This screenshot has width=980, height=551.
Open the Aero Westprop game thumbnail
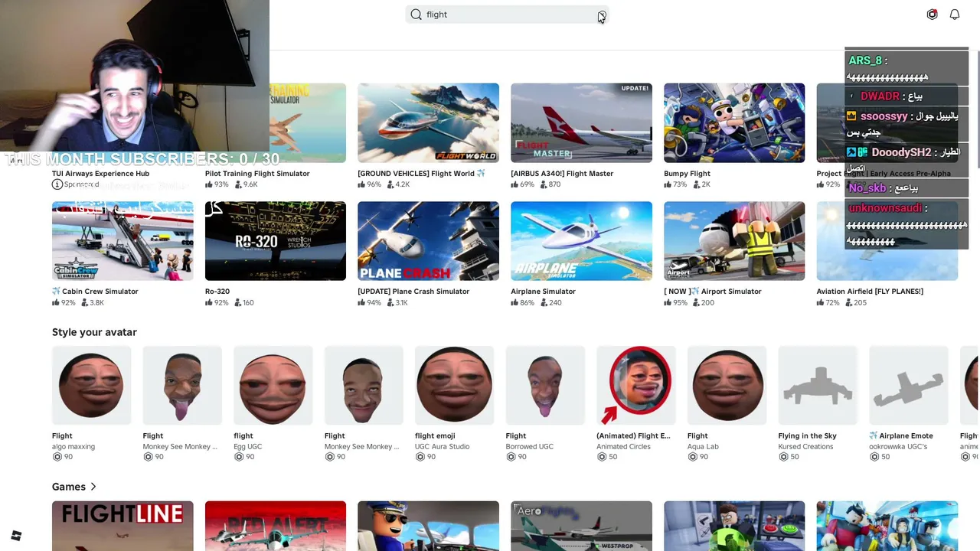coord(581,526)
